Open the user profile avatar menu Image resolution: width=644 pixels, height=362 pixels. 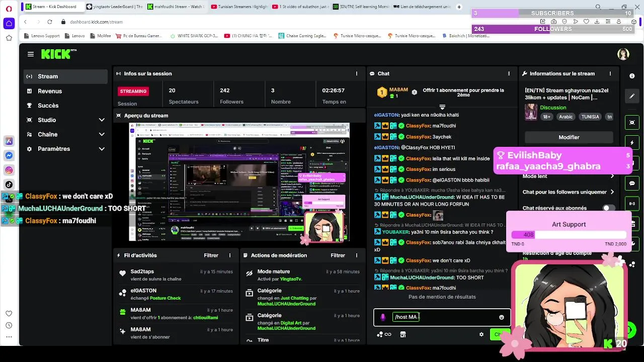[623, 54]
